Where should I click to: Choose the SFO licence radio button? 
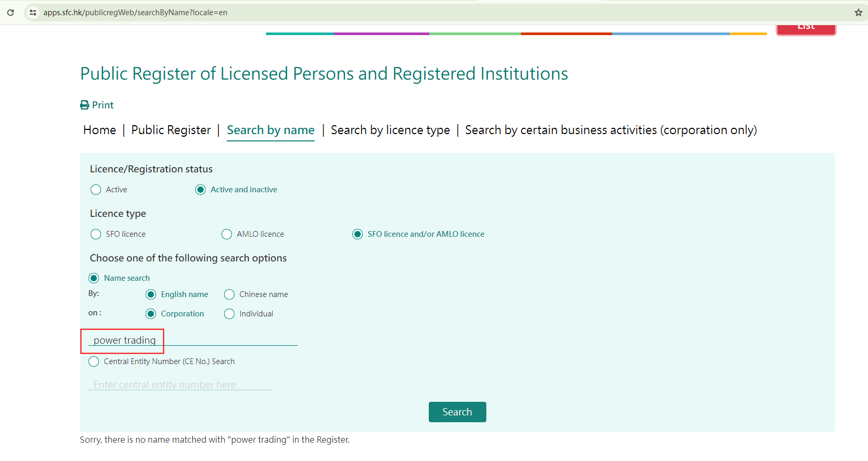[96, 234]
